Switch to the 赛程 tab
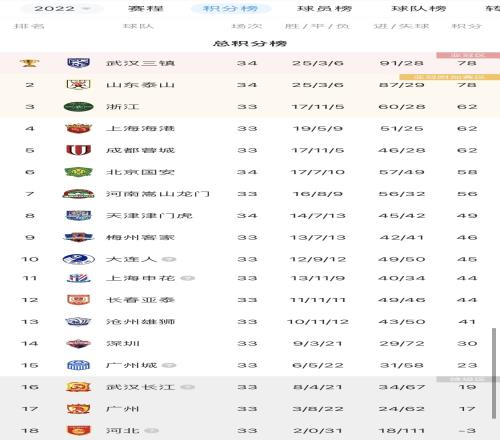This screenshot has height=440, width=500. coord(146,8)
